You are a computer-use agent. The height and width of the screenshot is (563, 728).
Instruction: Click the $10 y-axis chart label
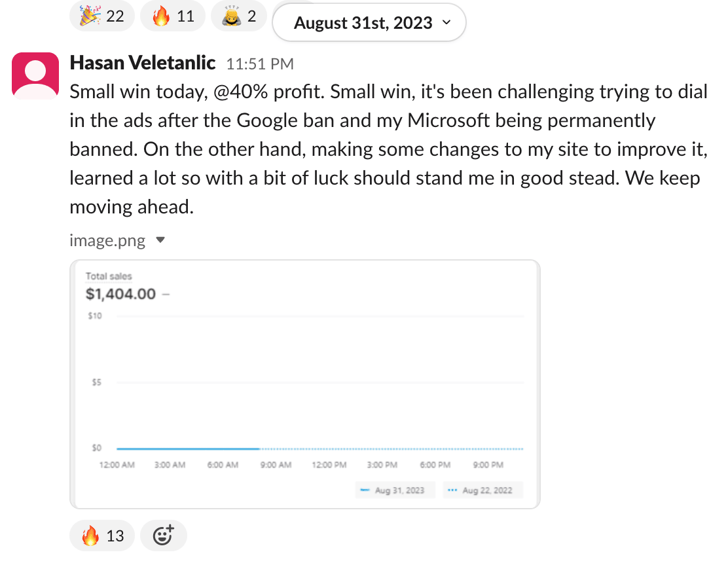click(x=96, y=317)
